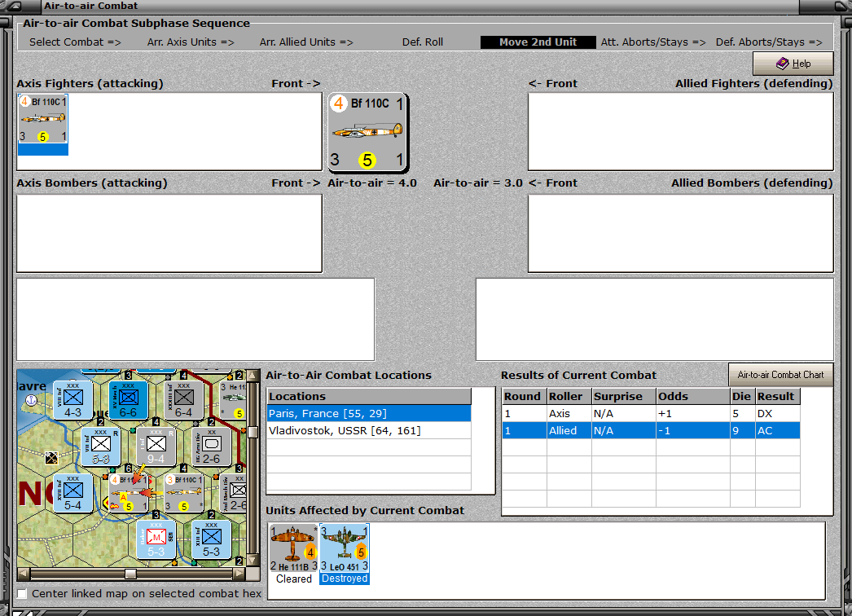Click the 6-6 mechanized counter on the map

(128, 399)
